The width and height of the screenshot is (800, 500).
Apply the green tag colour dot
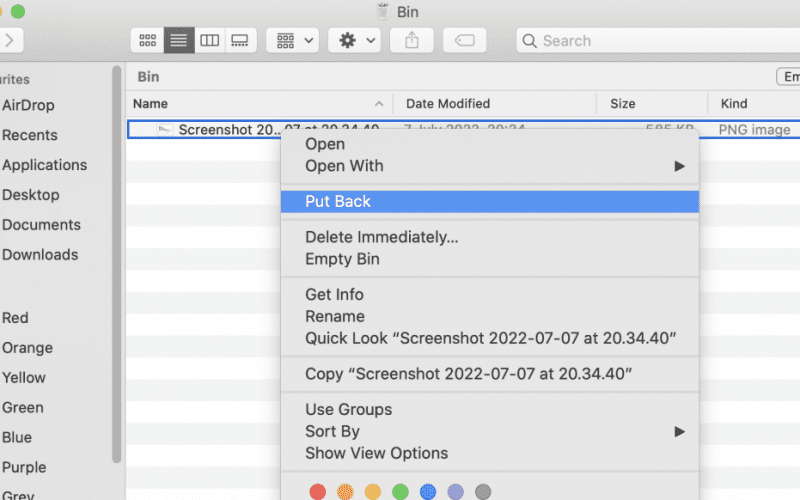pyautogui.click(x=401, y=492)
